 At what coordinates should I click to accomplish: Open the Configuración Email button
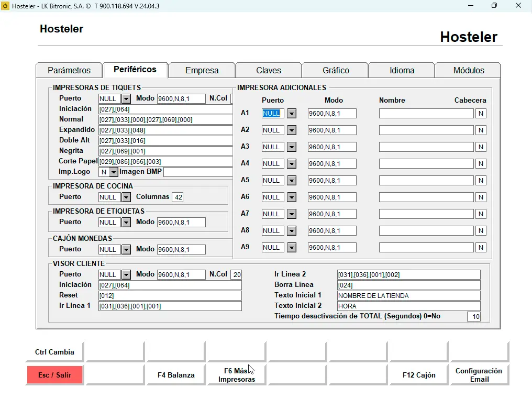click(479, 375)
